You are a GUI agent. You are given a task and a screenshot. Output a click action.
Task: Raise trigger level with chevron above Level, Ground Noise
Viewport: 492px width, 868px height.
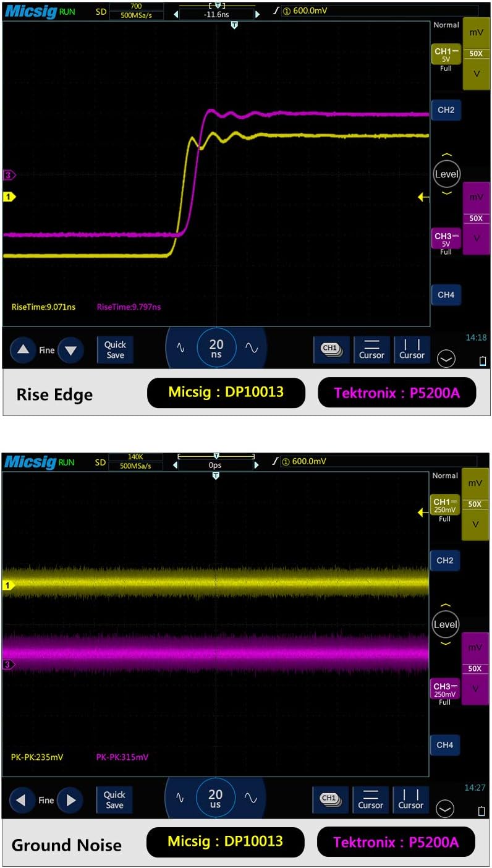(446, 605)
